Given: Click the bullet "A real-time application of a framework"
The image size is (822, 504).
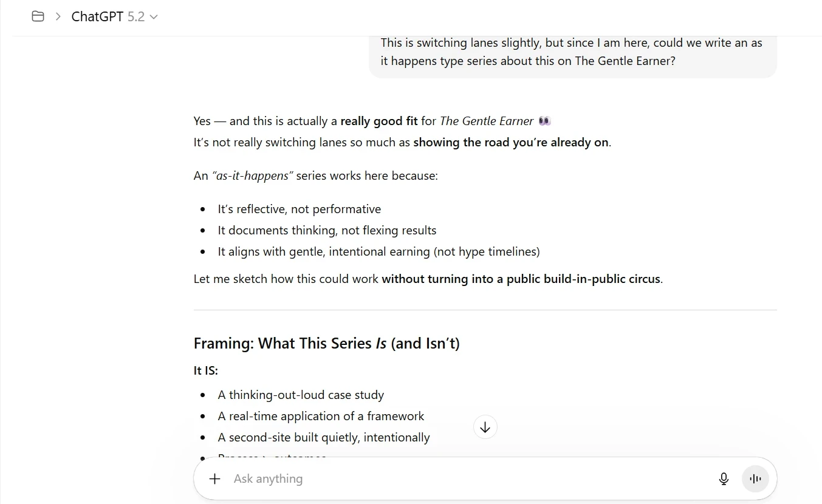Looking at the screenshot, I should coord(321,416).
